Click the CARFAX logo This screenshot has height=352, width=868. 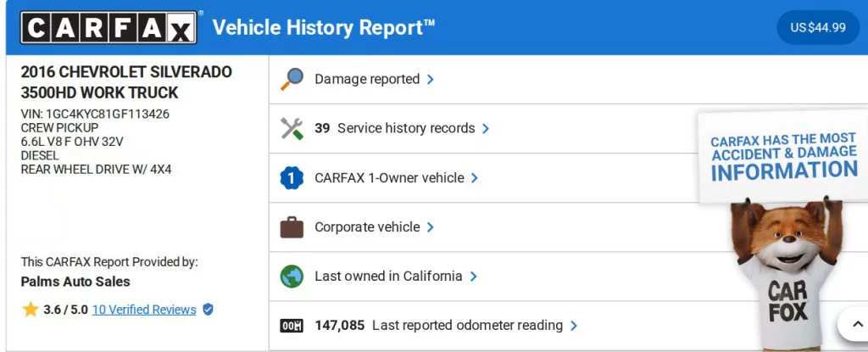108,28
